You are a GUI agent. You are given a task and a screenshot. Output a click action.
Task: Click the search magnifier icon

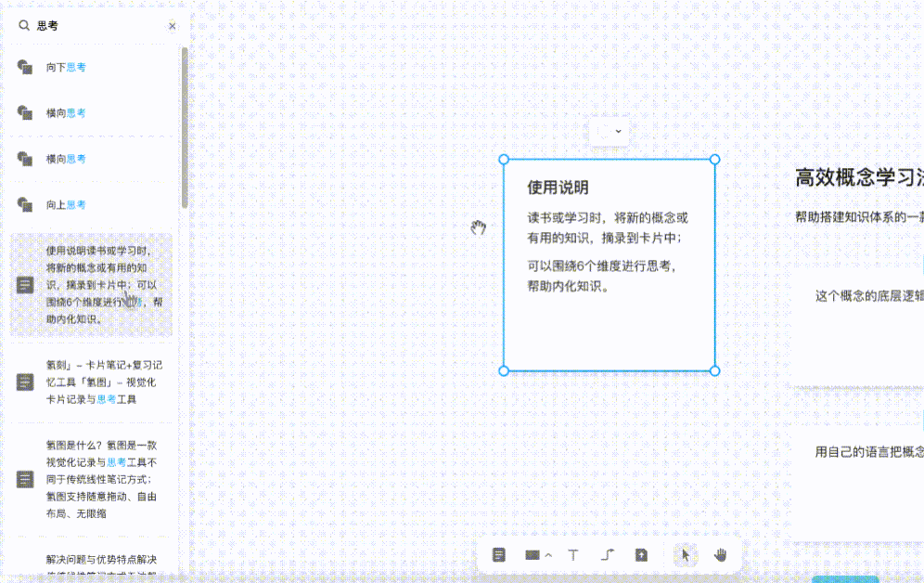point(23,25)
